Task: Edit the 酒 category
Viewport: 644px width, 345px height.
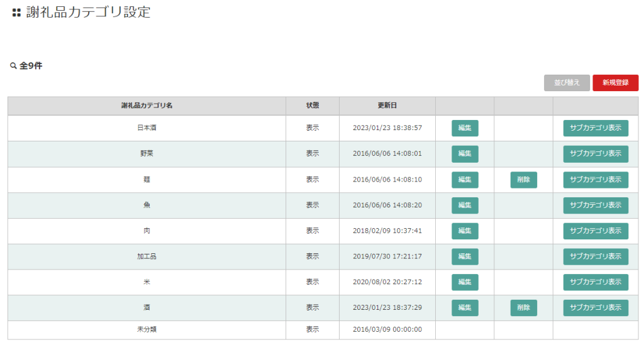Action: pos(465,308)
